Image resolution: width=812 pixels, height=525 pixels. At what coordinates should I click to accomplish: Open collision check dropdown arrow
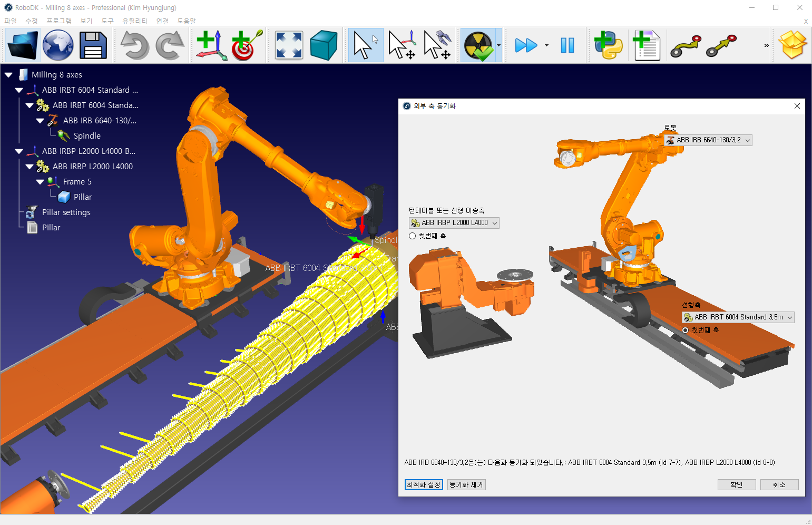point(498,45)
